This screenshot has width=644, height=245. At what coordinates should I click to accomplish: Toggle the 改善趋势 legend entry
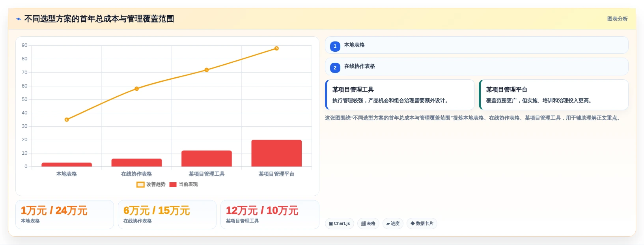coord(151,184)
